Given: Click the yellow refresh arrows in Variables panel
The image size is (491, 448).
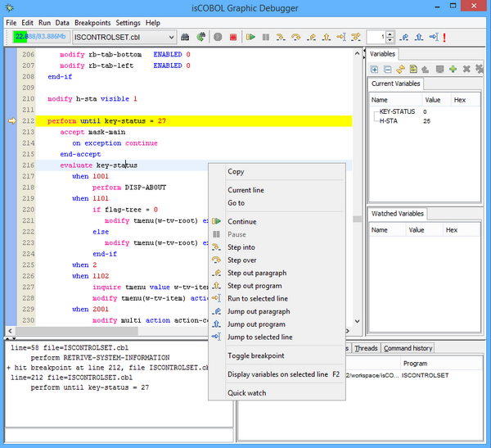Looking at the screenshot, I should (x=401, y=69).
